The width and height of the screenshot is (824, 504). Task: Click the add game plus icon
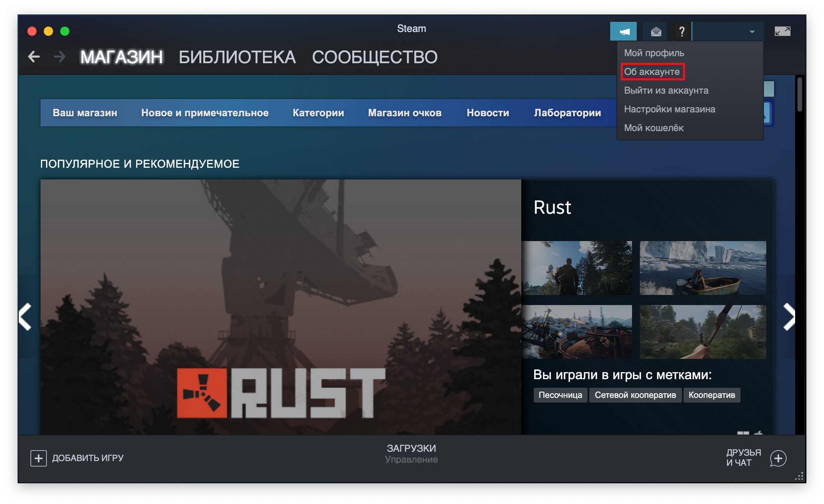click(39, 458)
